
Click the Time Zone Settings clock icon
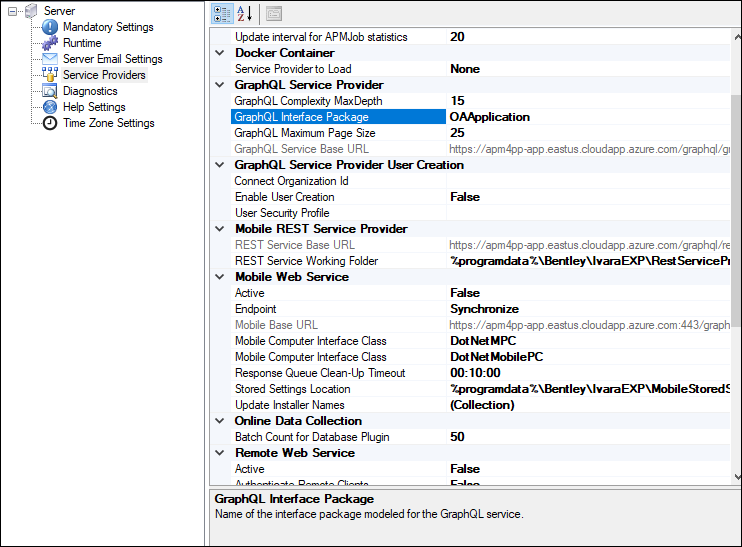pyautogui.click(x=50, y=123)
